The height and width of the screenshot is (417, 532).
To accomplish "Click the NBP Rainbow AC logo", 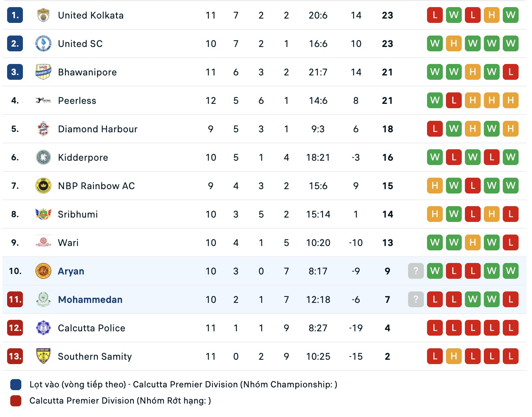I will click(43, 186).
